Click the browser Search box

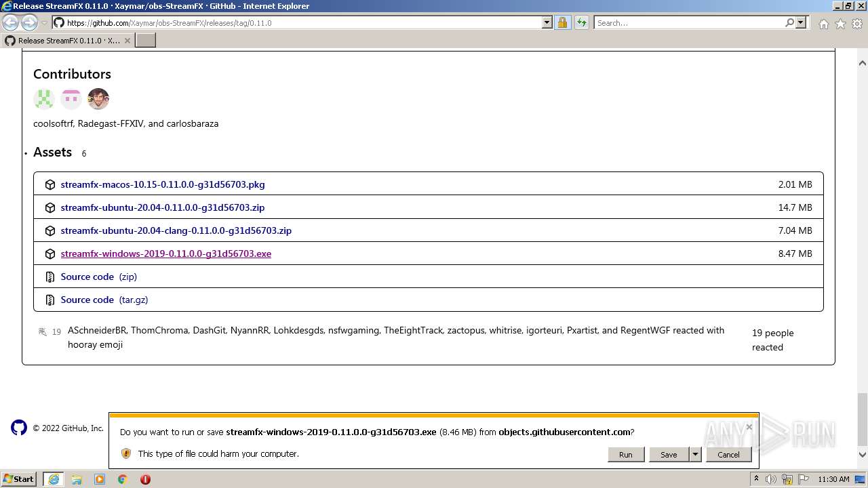(x=688, y=22)
